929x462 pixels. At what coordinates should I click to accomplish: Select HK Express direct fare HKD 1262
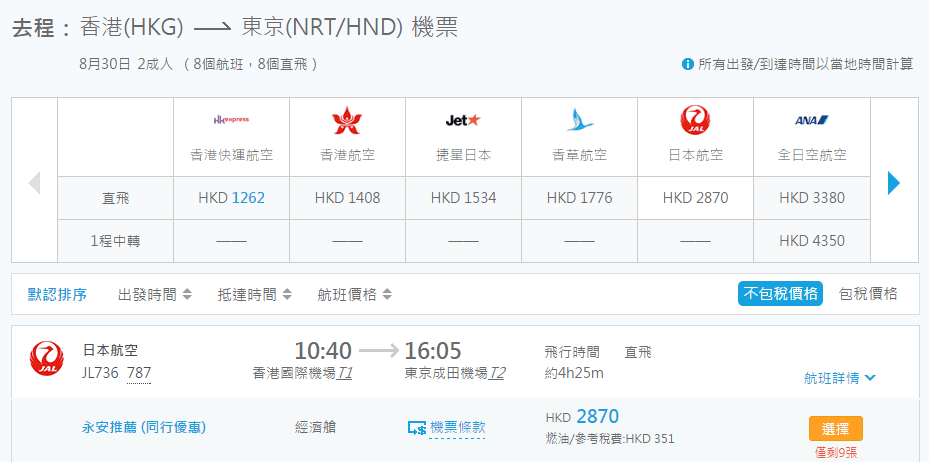(x=231, y=198)
